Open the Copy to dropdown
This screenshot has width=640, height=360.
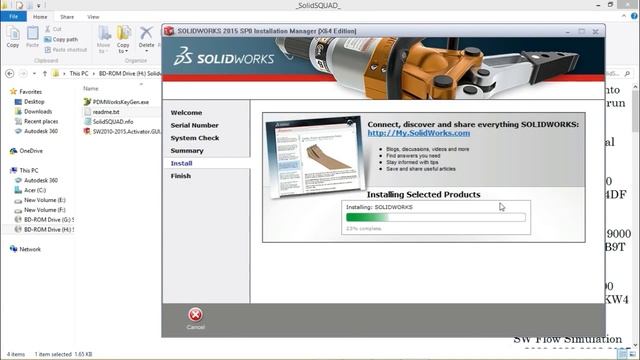point(123,40)
